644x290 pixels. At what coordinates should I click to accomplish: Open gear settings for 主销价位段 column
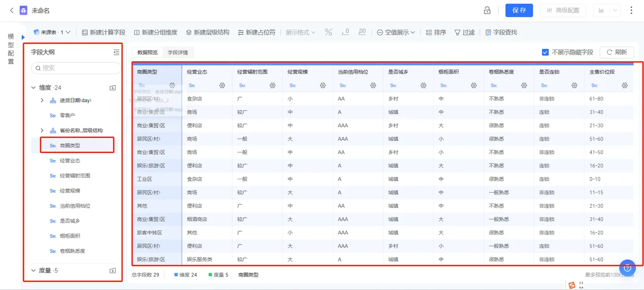click(625, 85)
